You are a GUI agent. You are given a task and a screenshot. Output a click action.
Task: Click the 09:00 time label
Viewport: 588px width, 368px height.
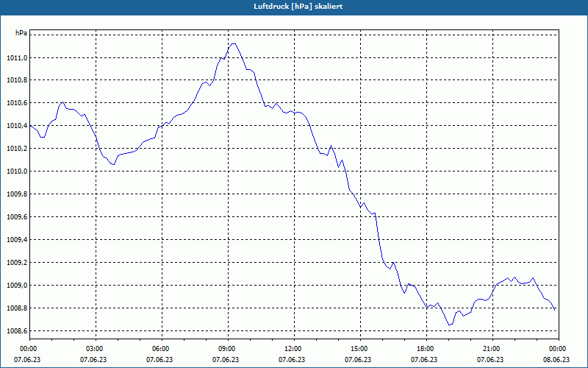coord(229,349)
